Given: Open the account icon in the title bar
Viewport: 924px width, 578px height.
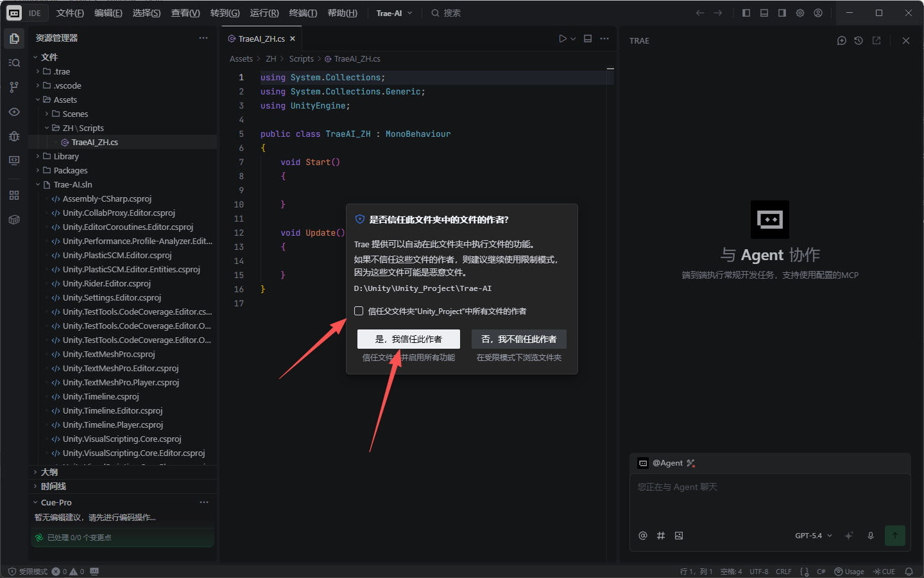Looking at the screenshot, I should point(818,13).
